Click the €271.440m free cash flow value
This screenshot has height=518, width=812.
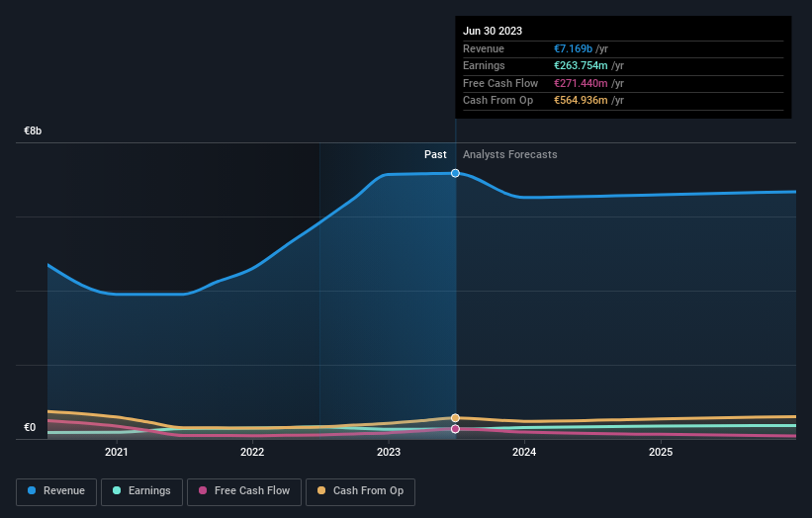(581, 83)
